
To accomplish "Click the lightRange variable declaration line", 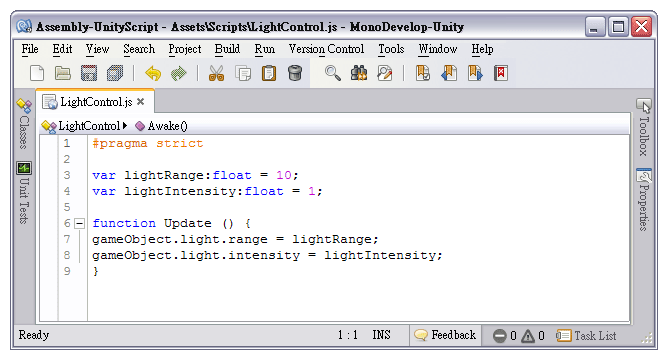I will 195,176.
